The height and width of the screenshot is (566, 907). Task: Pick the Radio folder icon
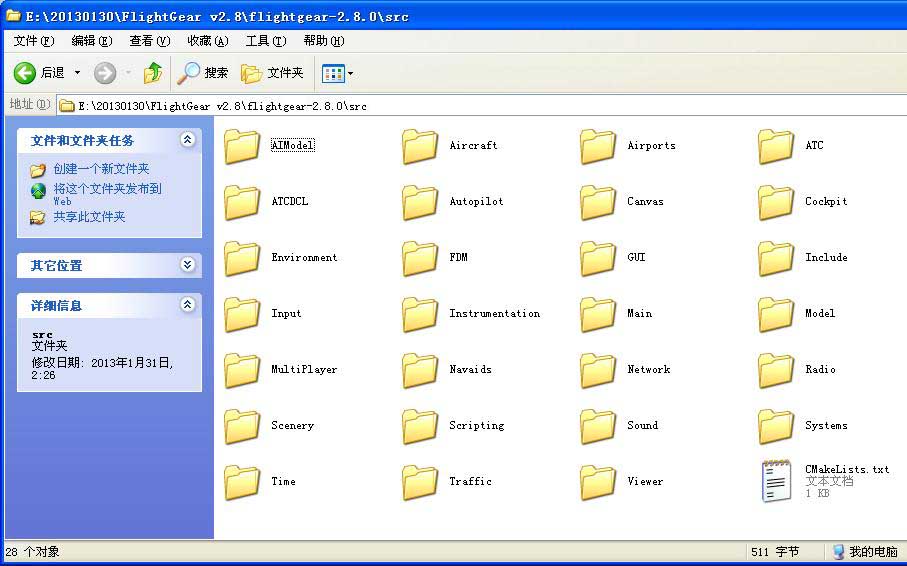(x=776, y=370)
